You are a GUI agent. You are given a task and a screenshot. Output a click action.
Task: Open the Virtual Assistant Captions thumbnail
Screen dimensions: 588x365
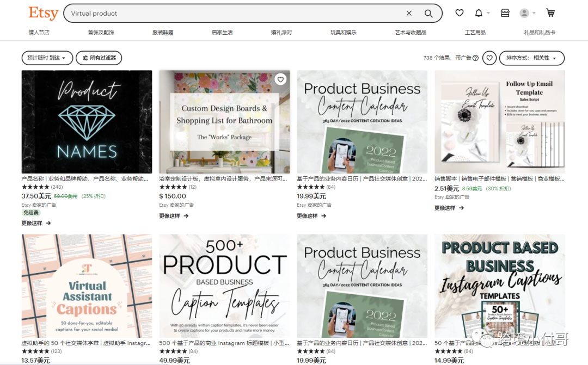pos(87,286)
